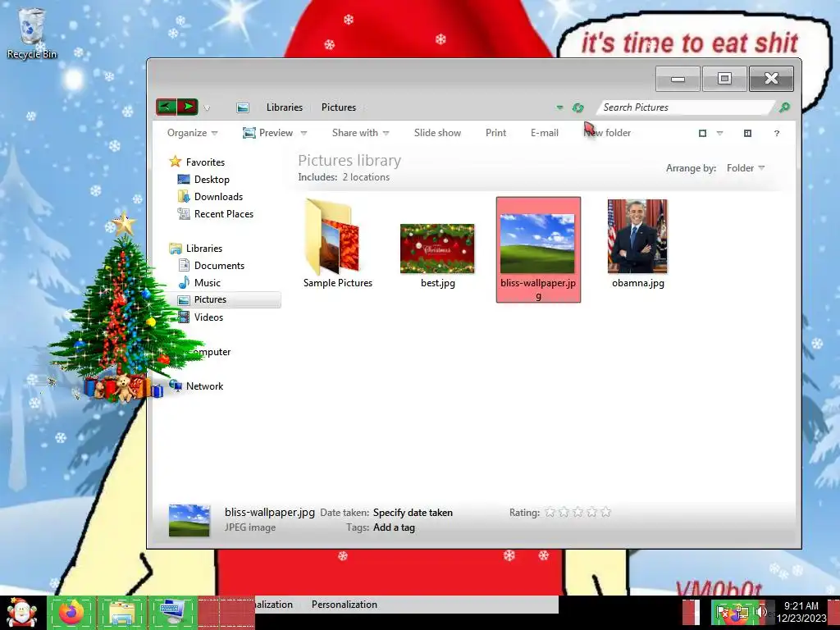
Task: Expand the address bar history dropdown
Action: click(559, 107)
